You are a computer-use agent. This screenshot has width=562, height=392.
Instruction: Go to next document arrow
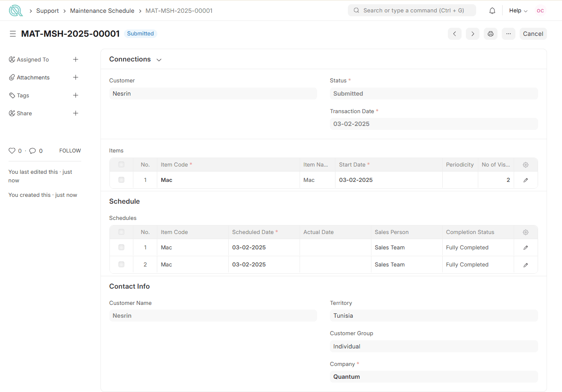[473, 34]
